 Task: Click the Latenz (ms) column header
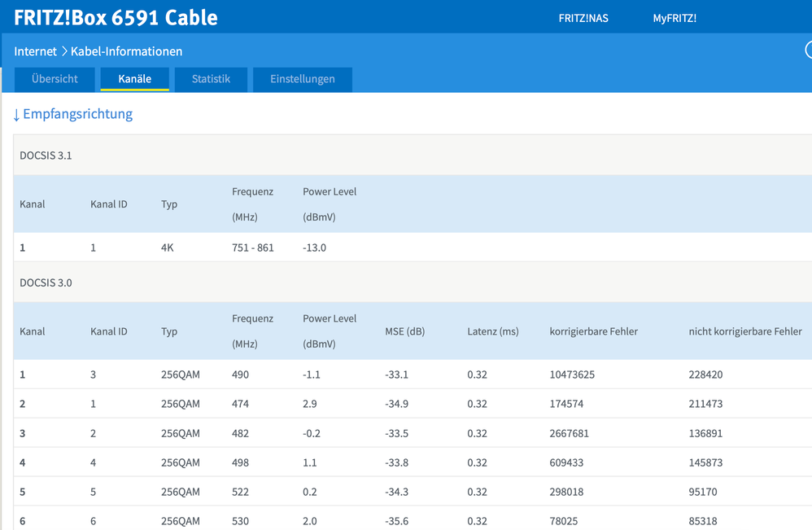pos(492,331)
